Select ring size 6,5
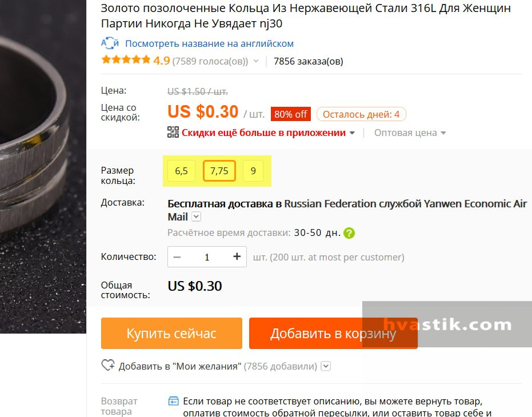 tap(181, 171)
